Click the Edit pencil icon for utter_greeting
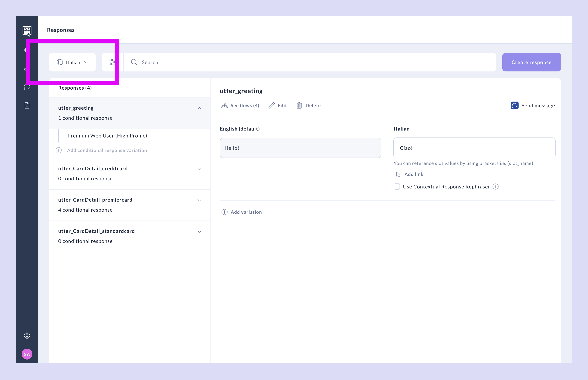588x380 pixels. (278, 105)
